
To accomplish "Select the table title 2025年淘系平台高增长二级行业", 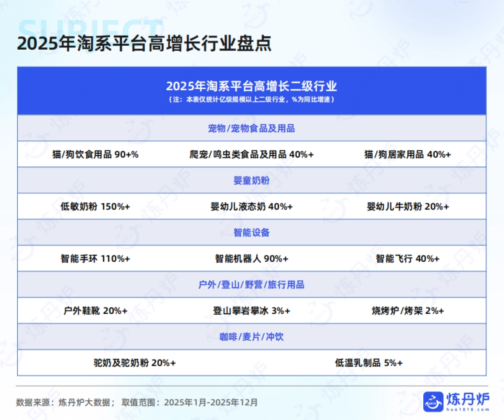I will 252,87.
